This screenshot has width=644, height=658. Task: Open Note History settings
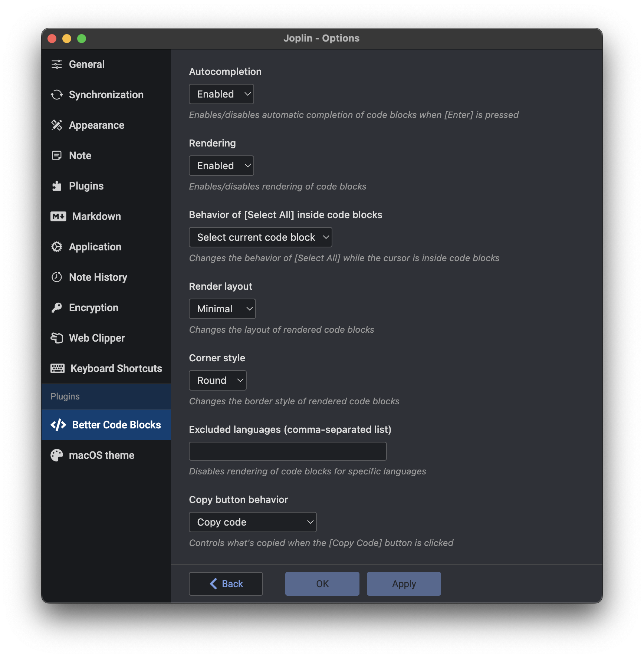point(106,277)
